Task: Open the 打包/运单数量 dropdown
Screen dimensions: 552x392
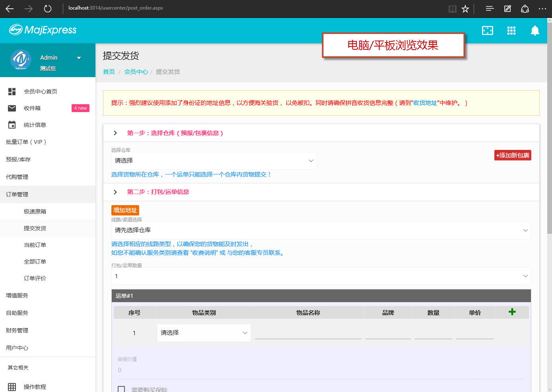Action: (321, 276)
